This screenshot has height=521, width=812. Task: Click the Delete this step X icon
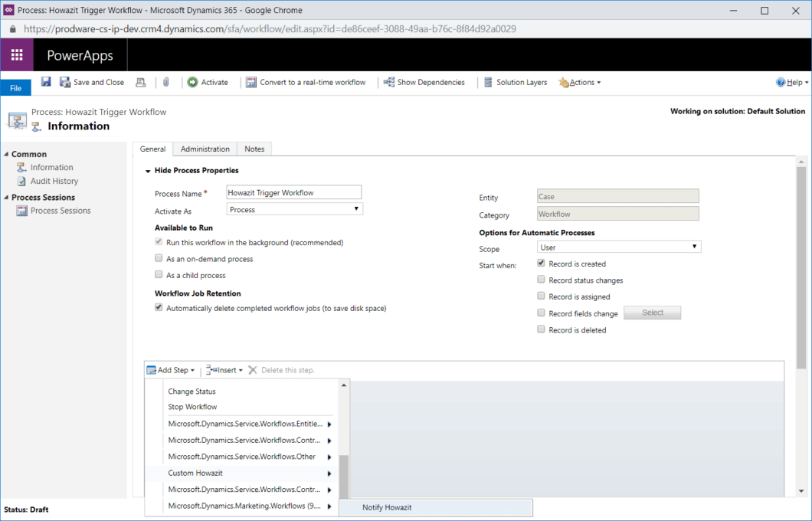pos(253,370)
